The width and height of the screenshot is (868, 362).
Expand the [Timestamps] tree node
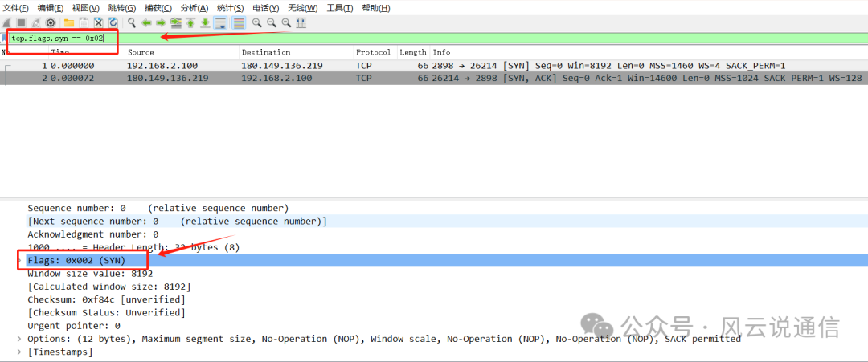20,352
